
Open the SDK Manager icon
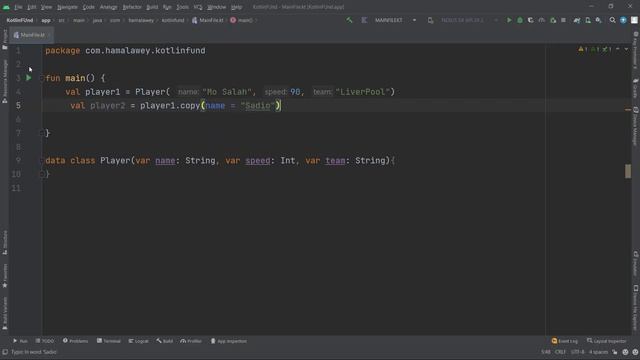(x=598, y=20)
